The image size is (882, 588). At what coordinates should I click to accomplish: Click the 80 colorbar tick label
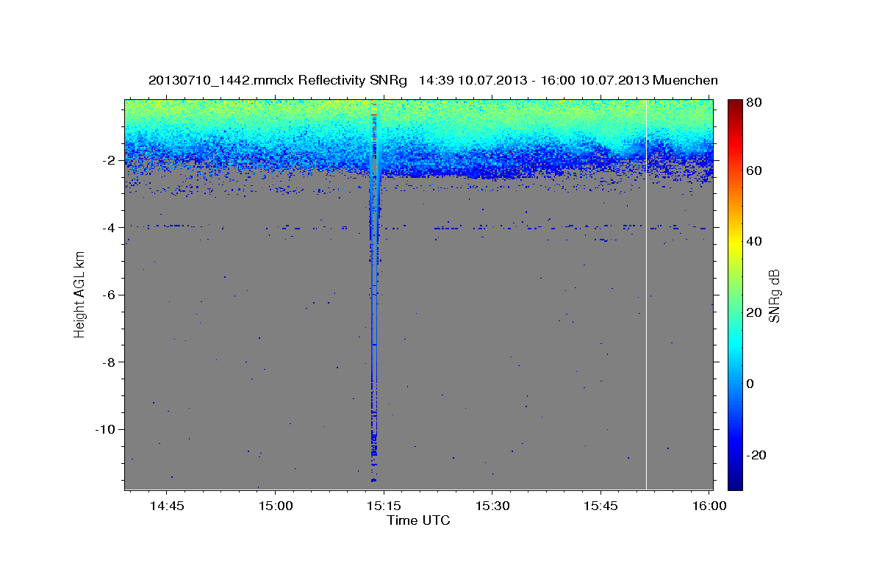755,103
